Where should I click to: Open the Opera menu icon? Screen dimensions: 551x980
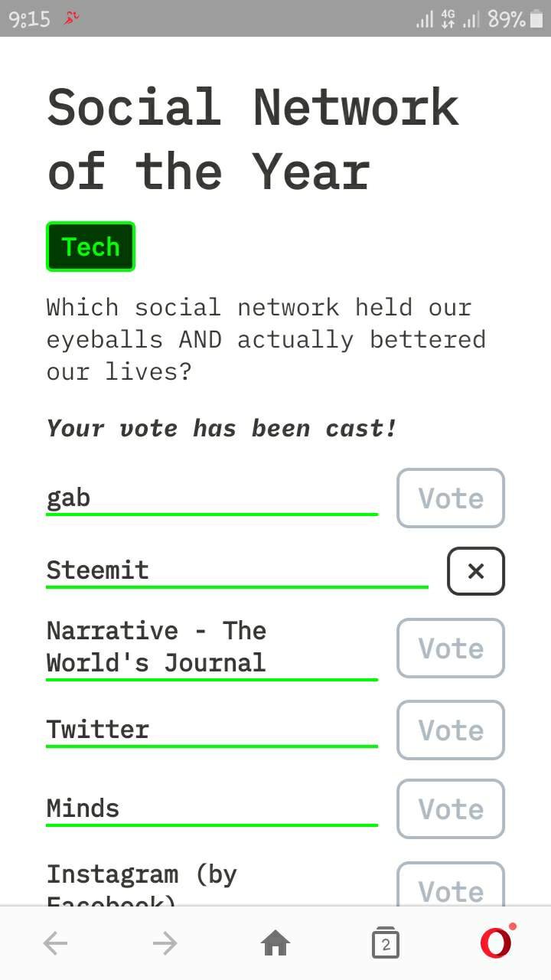coord(497,942)
